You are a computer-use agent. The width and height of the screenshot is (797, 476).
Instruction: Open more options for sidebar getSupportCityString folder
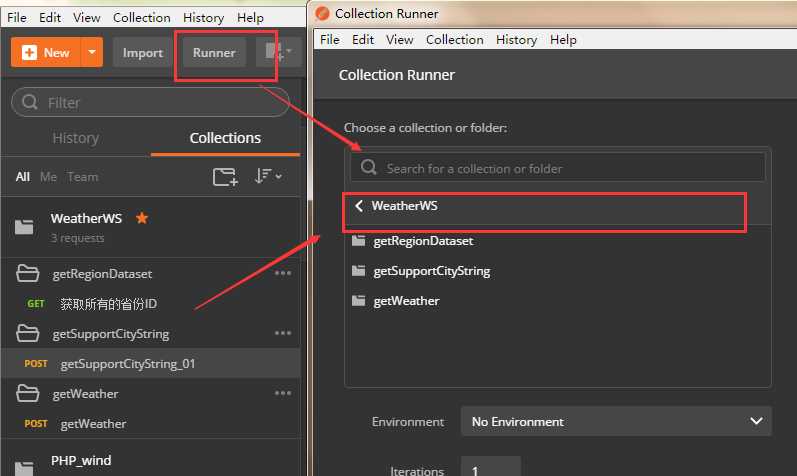283,333
